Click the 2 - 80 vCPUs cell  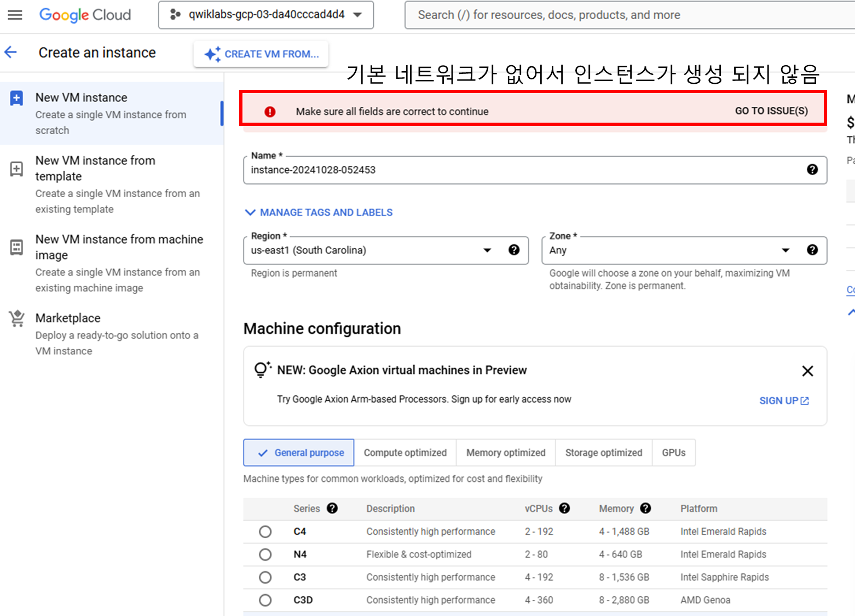(x=536, y=555)
